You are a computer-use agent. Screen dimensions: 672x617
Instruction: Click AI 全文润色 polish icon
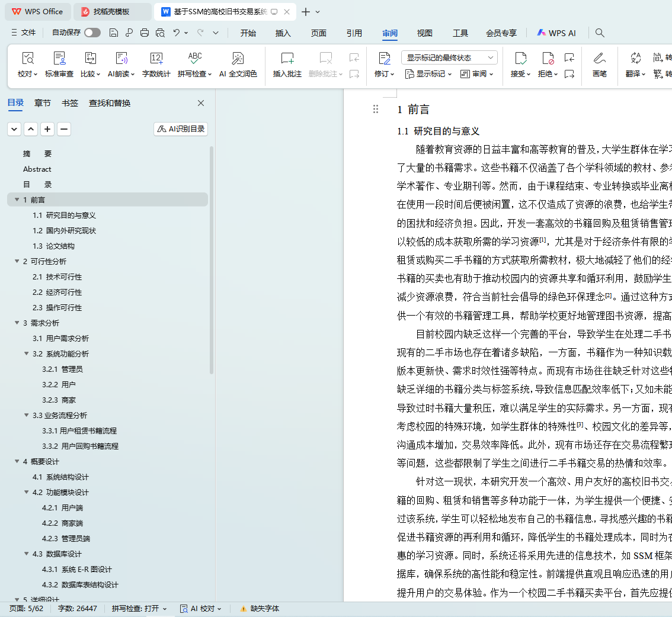[238, 58]
